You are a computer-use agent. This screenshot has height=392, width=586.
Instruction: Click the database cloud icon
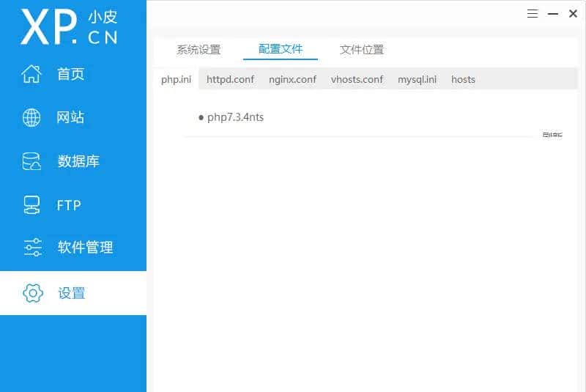coord(31,161)
